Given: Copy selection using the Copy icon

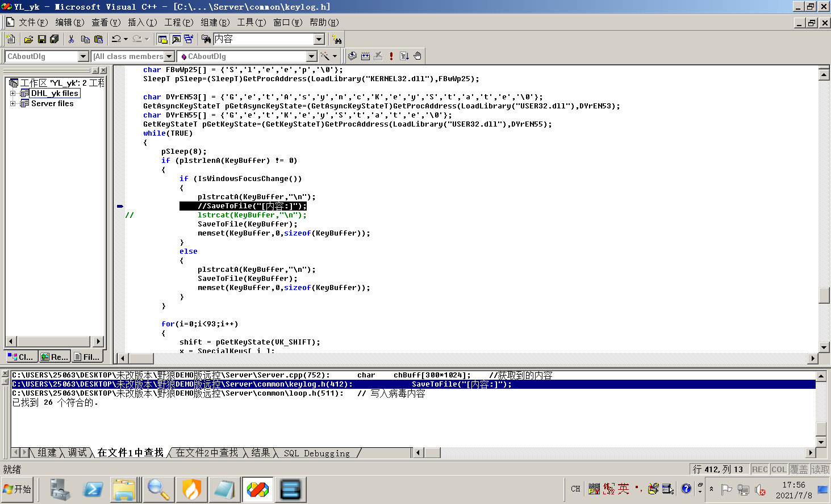Looking at the screenshot, I should pyautogui.click(x=85, y=39).
